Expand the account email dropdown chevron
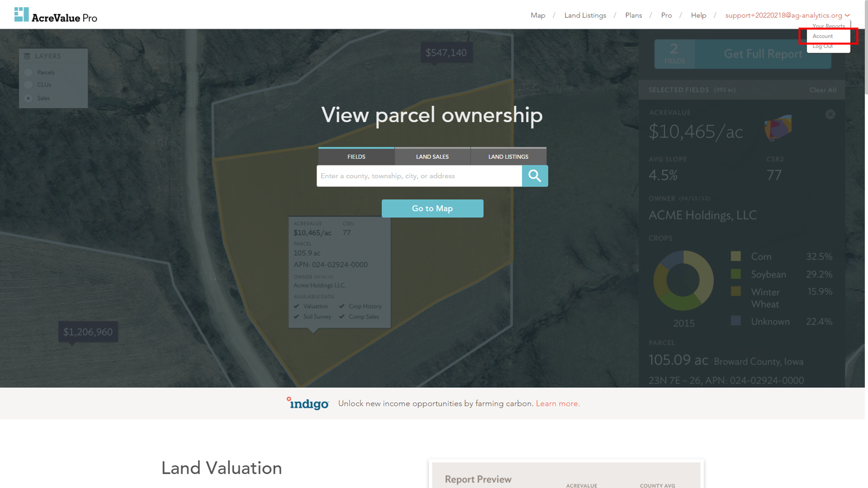This screenshot has height=488, width=868. 847,16
